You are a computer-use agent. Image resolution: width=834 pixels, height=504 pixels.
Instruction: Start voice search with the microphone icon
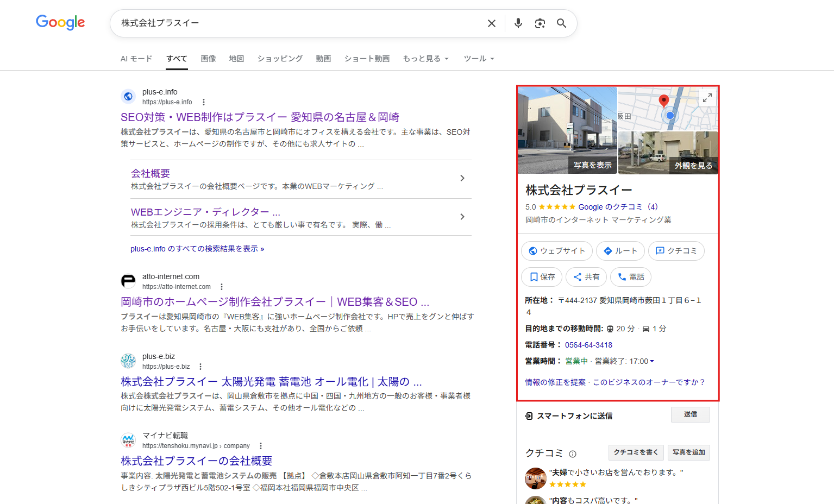(518, 23)
